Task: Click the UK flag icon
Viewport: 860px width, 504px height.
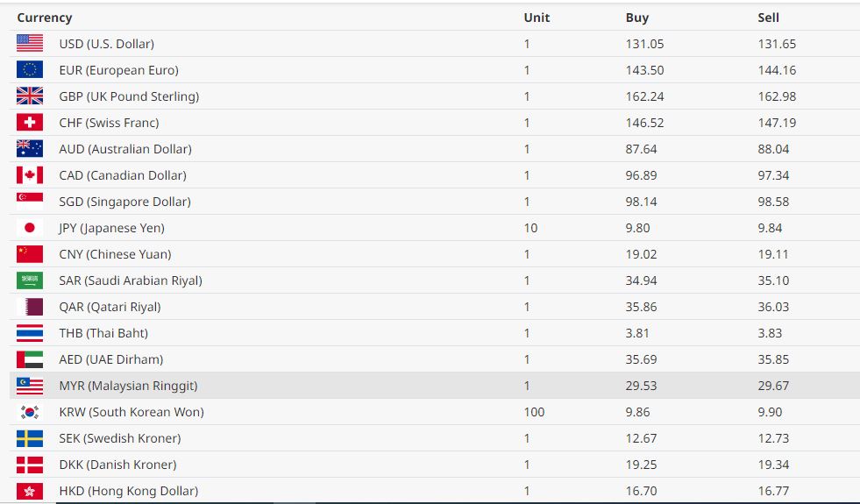Action: [x=29, y=96]
